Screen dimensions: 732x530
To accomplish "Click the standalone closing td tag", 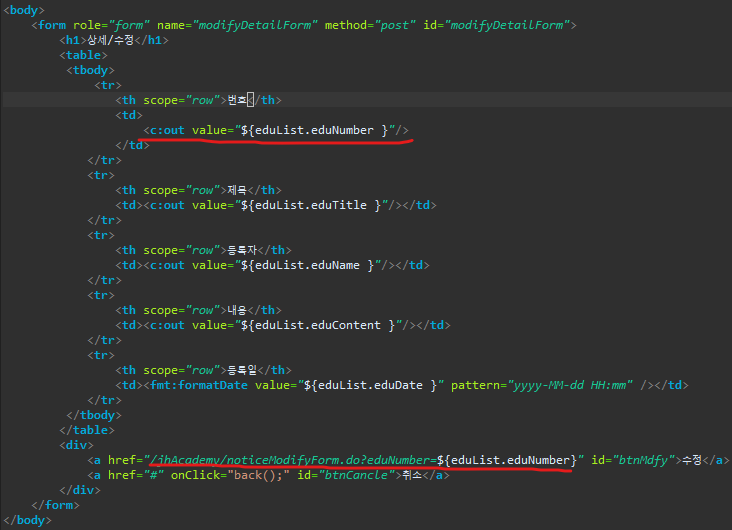I will [133, 145].
